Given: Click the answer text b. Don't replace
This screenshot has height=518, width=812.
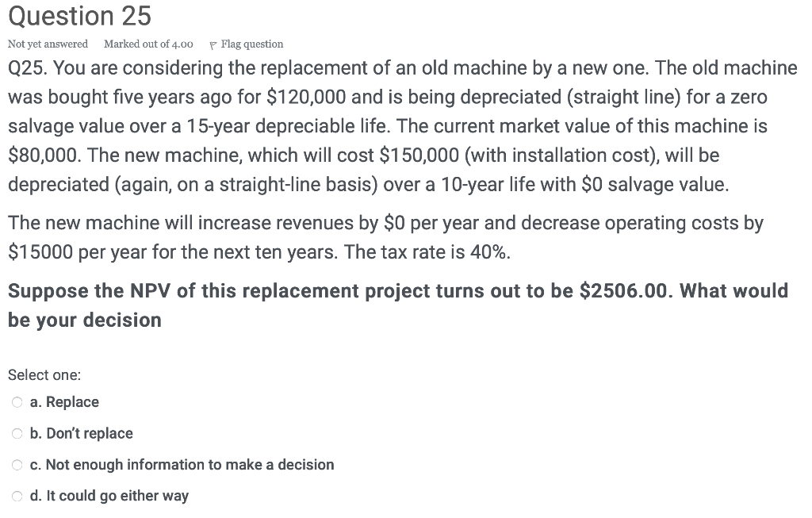Looking at the screenshot, I should tap(82, 433).
